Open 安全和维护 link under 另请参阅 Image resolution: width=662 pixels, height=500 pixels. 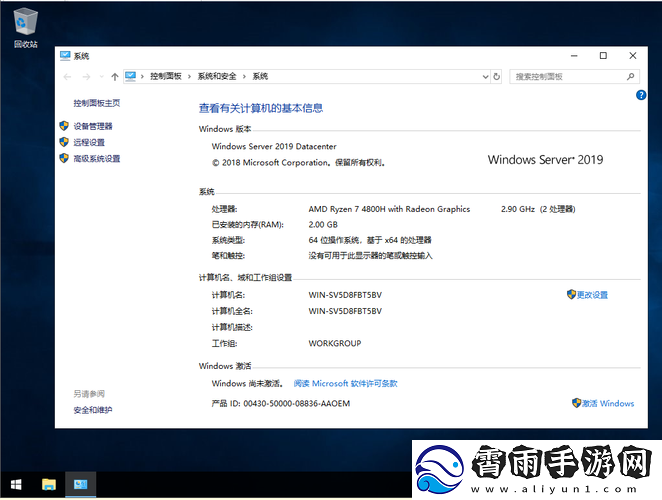(x=93, y=410)
